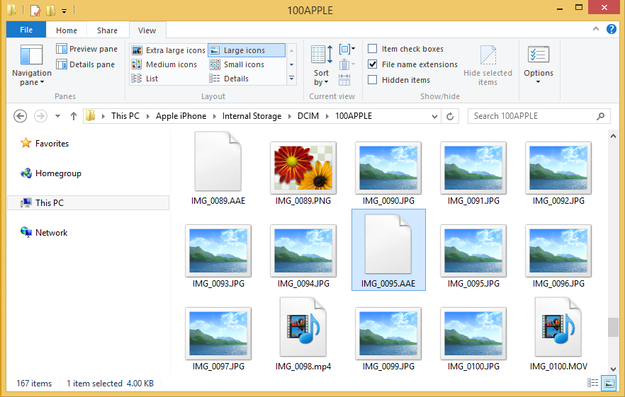Go to DCIM breadcrumb folder

[x=308, y=116]
